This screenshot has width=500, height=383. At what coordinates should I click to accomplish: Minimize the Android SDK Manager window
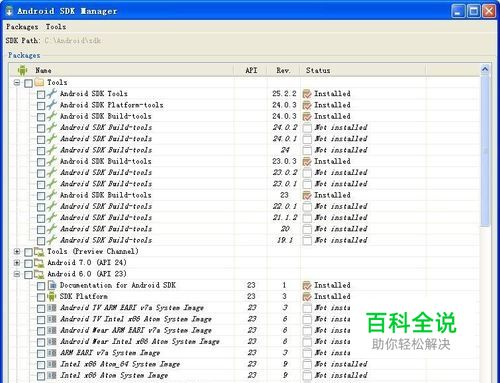point(458,11)
